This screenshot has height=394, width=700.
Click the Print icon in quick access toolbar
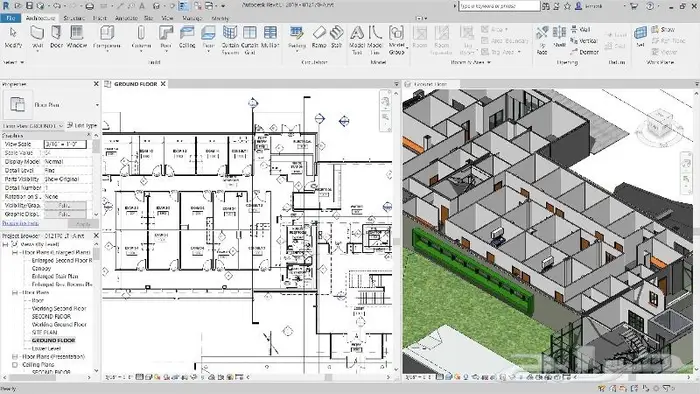(x=90, y=6)
